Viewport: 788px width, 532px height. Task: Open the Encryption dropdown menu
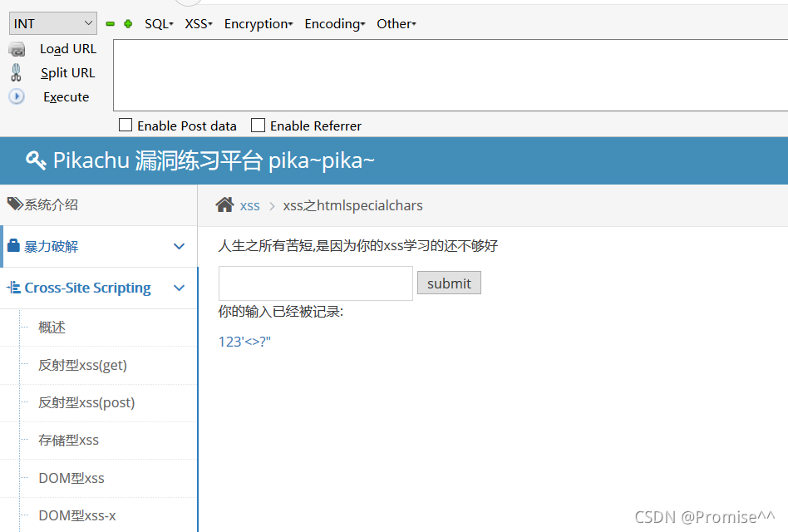(x=259, y=23)
